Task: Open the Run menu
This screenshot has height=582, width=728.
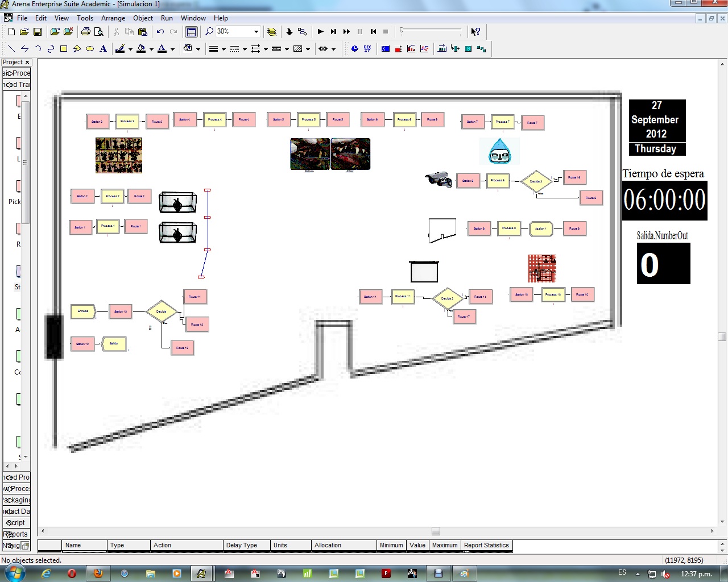Action: click(x=167, y=18)
